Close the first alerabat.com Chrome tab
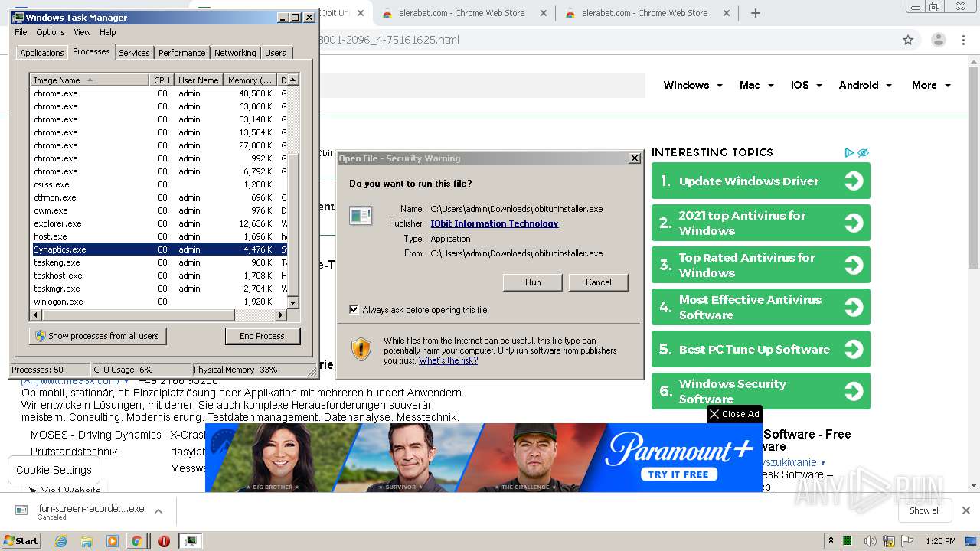Screen dimensions: 980x551 tap(543, 13)
